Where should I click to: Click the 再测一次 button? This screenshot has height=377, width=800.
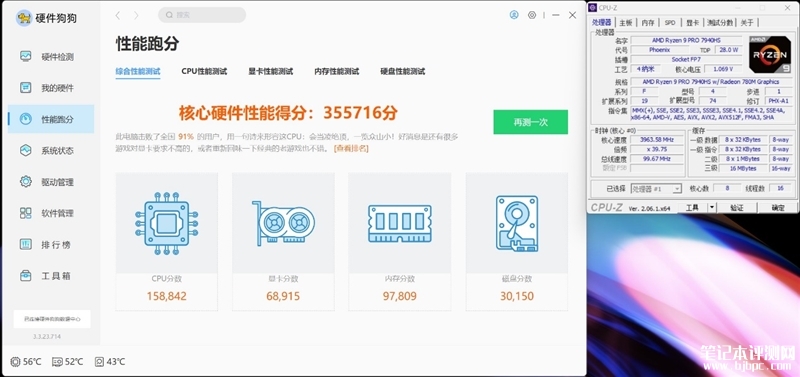click(x=531, y=122)
